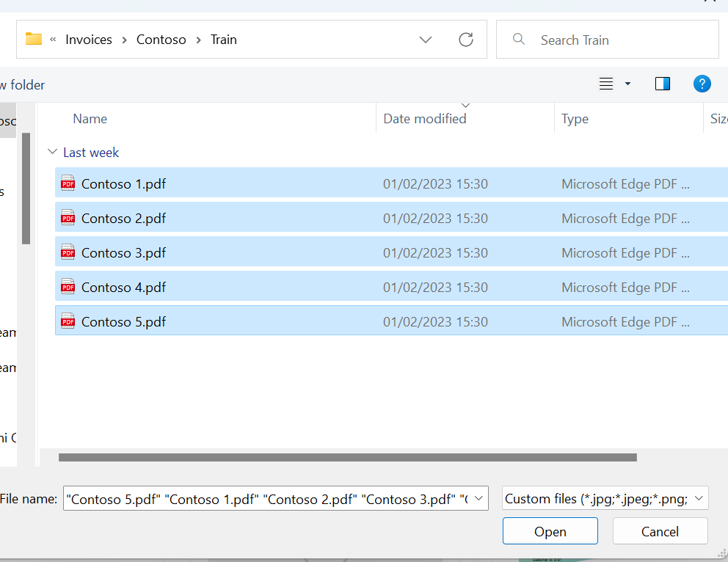Sort by the Date modified column header
Screen dimensions: 728x562
(x=425, y=119)
